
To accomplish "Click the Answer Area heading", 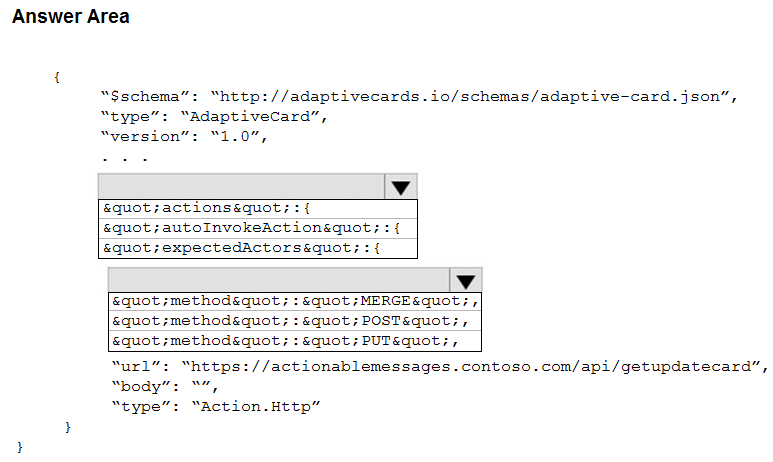I will (71, 16).
